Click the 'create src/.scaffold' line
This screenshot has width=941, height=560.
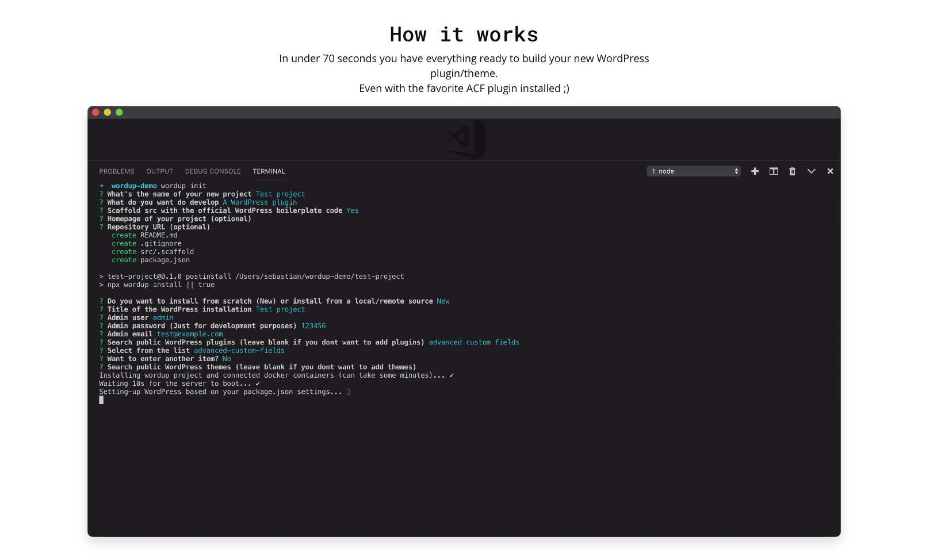153,252
